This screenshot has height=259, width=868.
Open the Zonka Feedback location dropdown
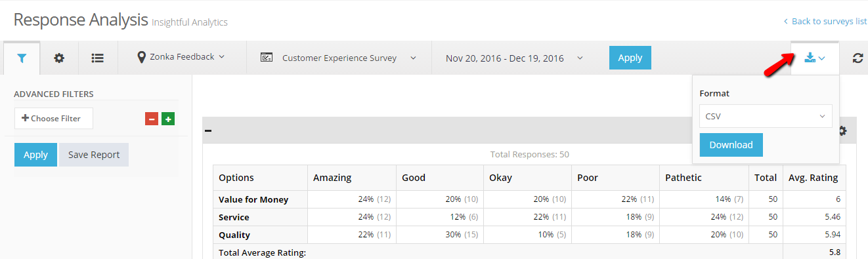point(181,57)
